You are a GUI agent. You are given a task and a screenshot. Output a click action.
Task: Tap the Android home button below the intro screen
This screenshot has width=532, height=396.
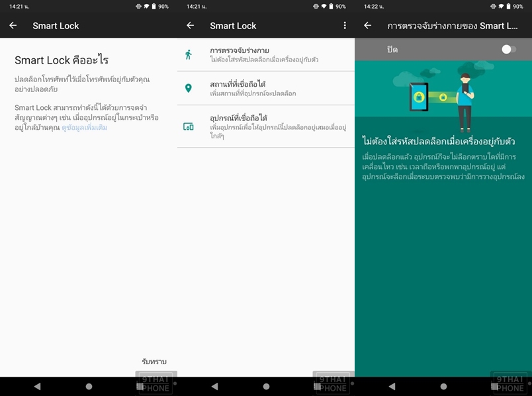point(89,386)
